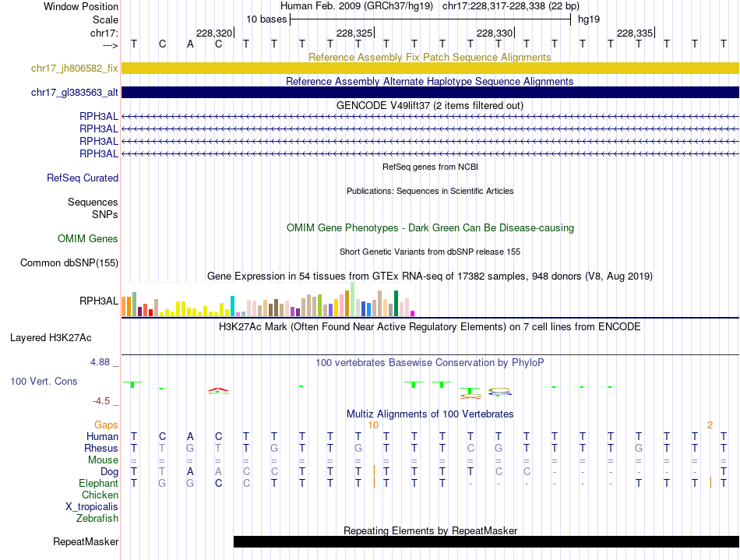Click the 228,330 ruler position
Image resolution: width=740 pixels, height=560 pixels.
[x=495, y=33]
